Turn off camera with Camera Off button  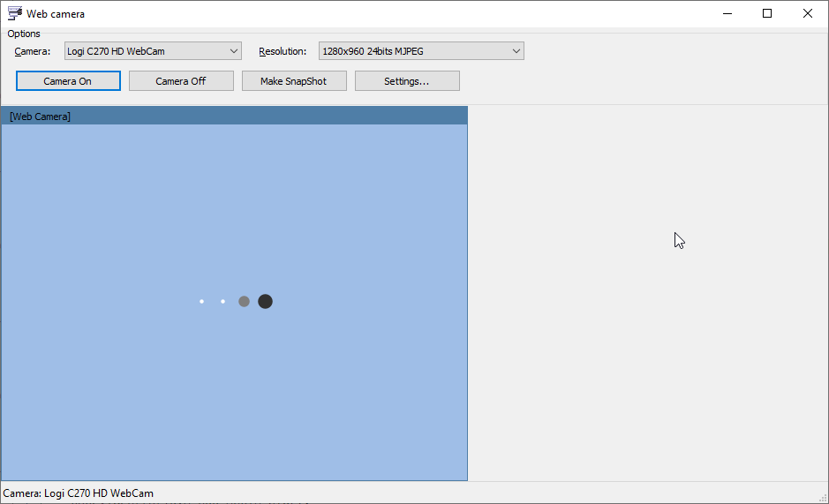pyautogui.click(x=181, y=81)
